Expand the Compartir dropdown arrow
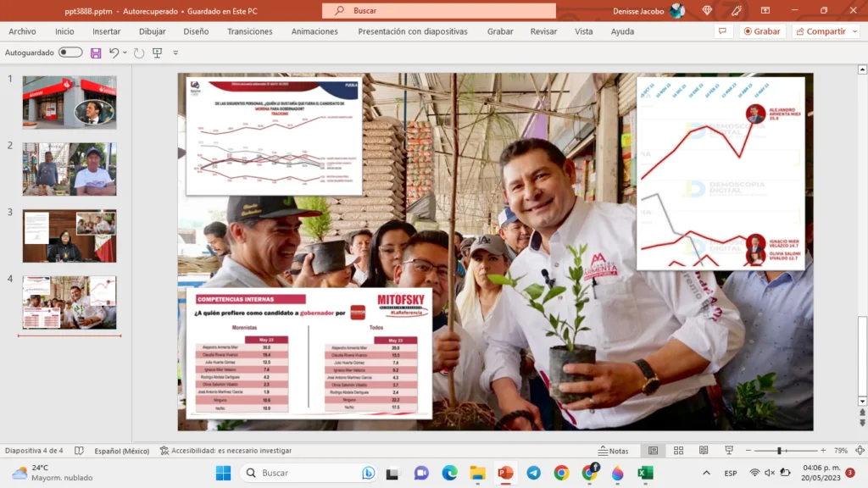 pyautogui.click(x=854, y=31)
